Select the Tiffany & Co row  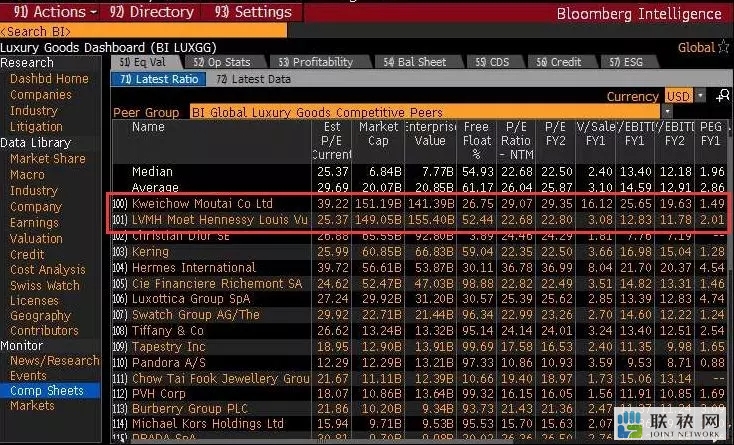point(419,331)
